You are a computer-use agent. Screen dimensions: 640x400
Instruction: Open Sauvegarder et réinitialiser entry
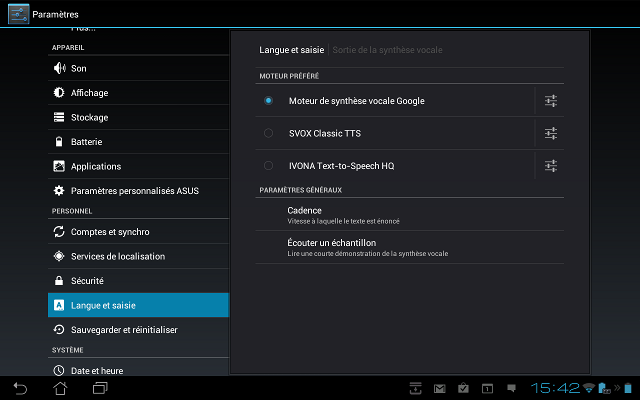click(138, 330)
